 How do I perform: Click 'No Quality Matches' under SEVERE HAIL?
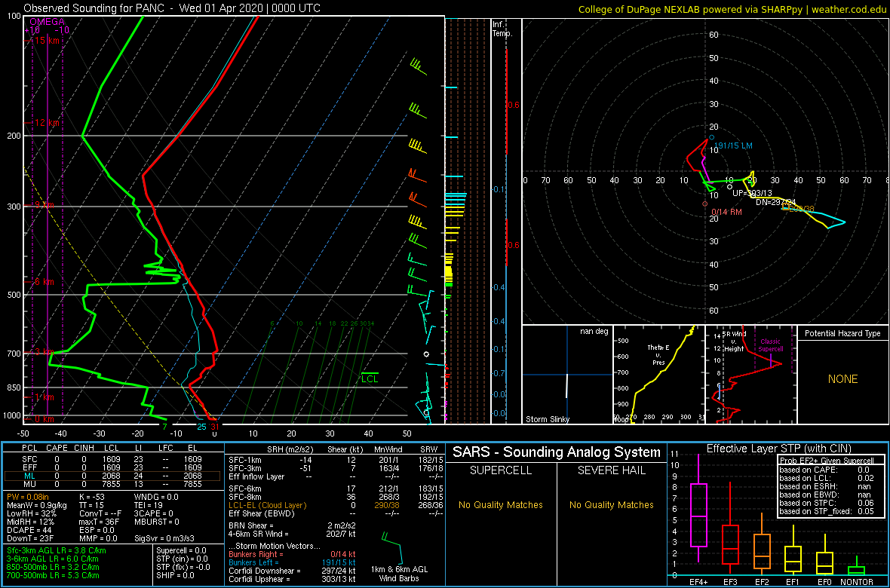(611, 504)
